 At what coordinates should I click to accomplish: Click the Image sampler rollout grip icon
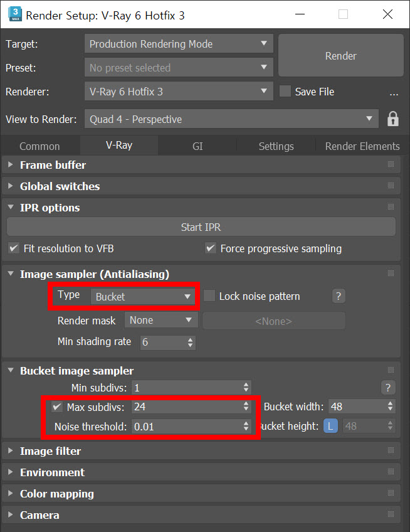point(391,274)
